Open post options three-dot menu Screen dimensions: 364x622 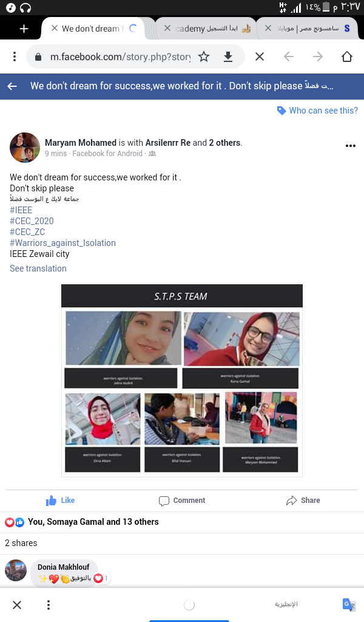click(351, 146)
